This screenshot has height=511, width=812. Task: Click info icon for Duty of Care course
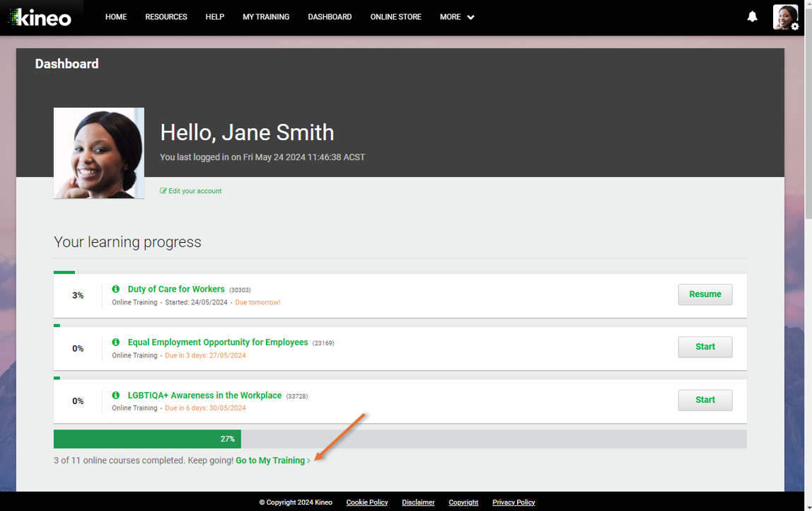(116, 289)
